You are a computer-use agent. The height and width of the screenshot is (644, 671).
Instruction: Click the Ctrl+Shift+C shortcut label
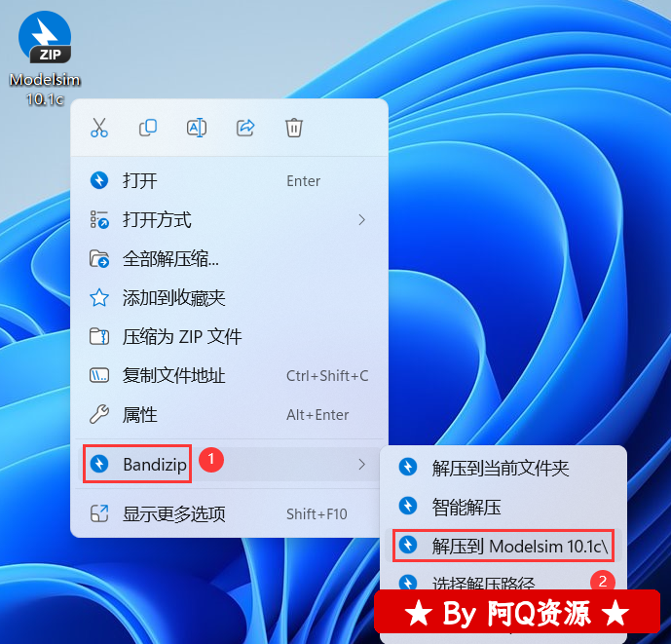327,376
